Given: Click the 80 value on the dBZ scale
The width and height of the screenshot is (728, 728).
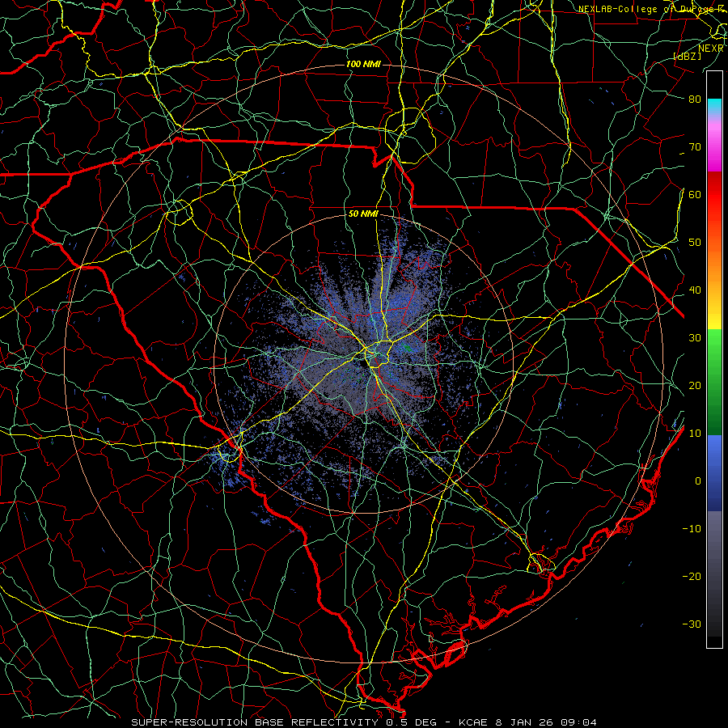Looking at the screenshot, I should point(695,99).
